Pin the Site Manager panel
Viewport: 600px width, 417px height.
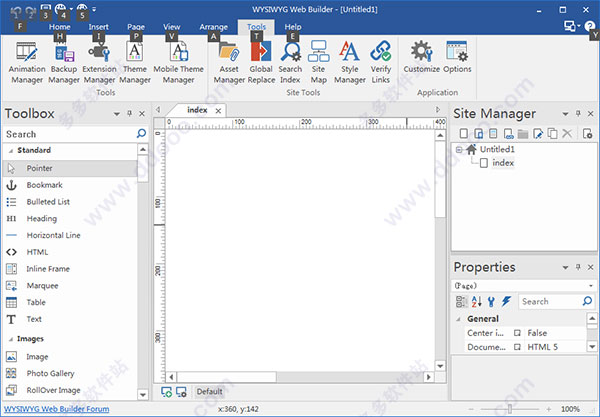pyautogui.click(x=578, y=114)
